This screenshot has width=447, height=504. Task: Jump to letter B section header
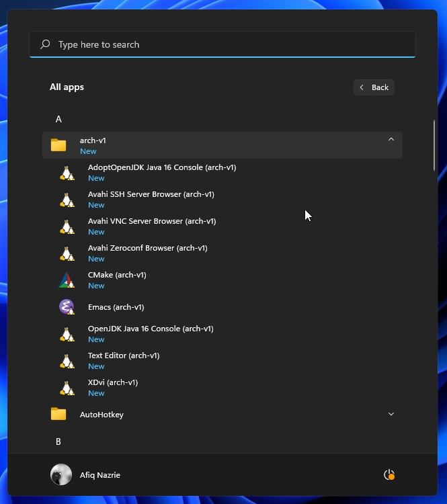58,442
